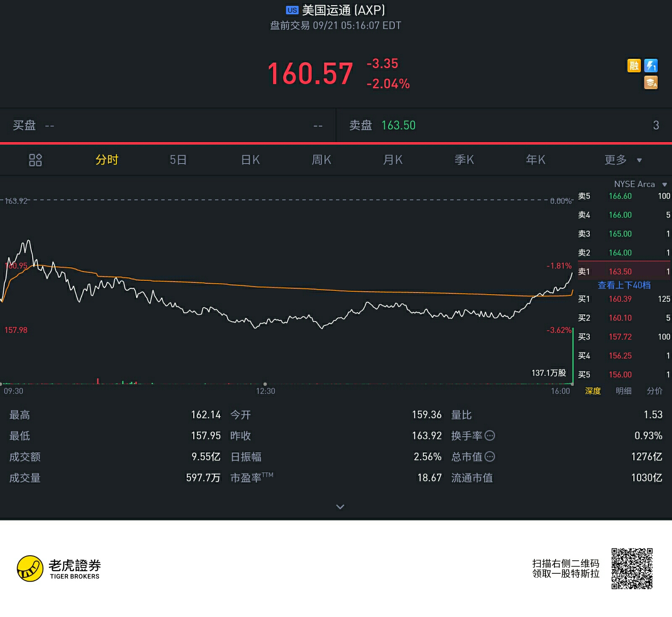The width and height of the screenshot is (672, 617).
Task: Tap the 买盘 bid quote bar
Action: coord(168,125)
